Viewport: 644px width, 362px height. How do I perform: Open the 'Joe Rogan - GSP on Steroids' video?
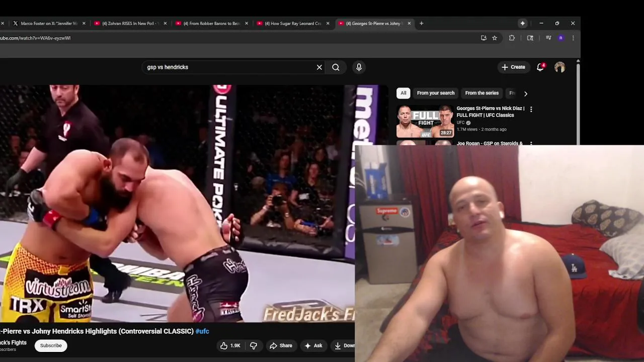(490, 143)
